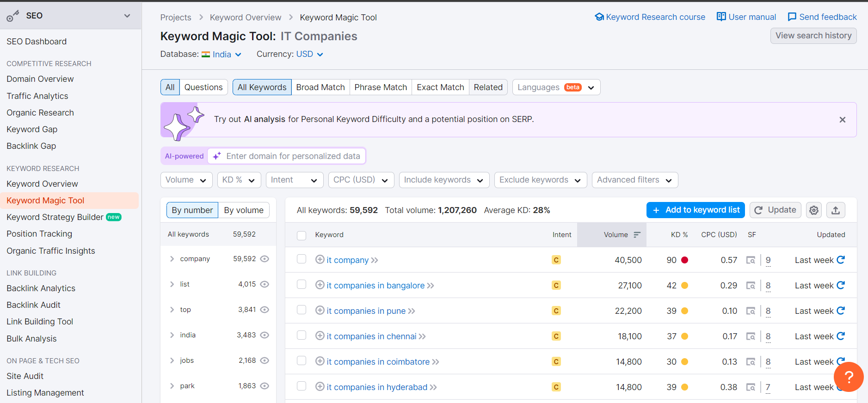
Task: View SERP icon for 'it companies in pune'
Action: (751, 311)
